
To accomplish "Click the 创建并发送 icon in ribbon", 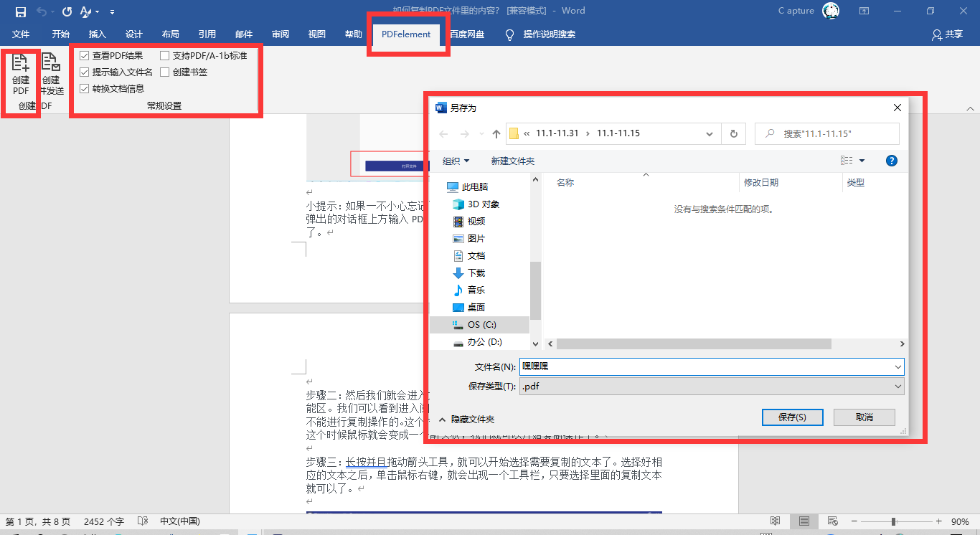I will coord(51,75).
